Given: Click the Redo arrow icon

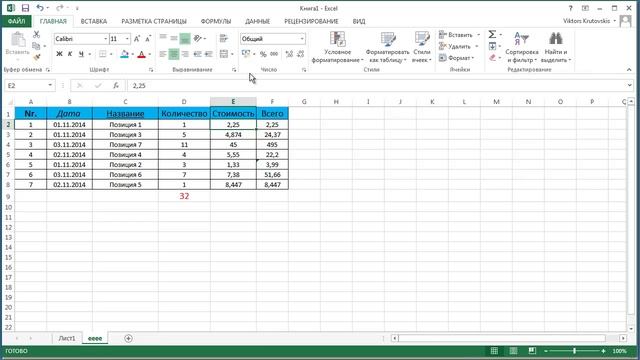Looking at the screenshot, I should 60,8.
